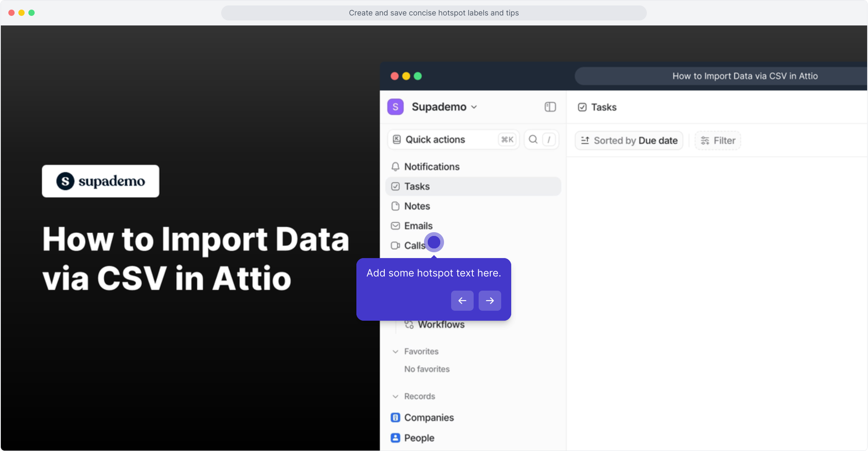Click the search magnifier icon
The image size is (868, 451).
coord(533,139)
